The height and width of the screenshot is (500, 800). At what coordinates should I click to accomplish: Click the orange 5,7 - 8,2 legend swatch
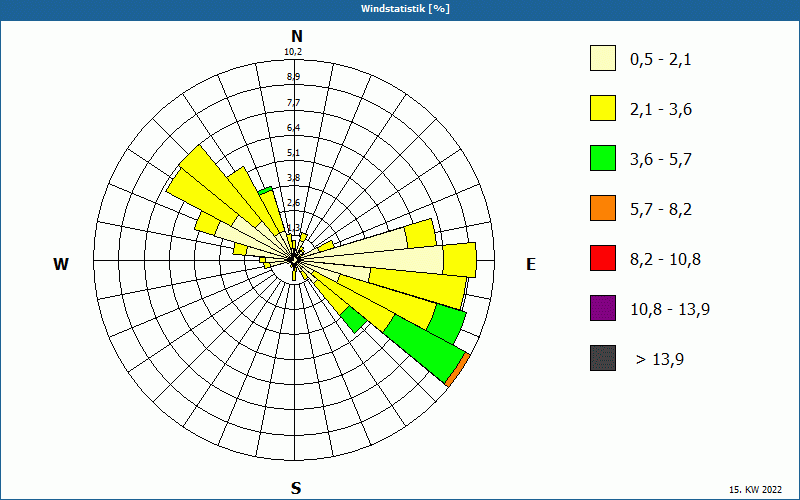603,208
